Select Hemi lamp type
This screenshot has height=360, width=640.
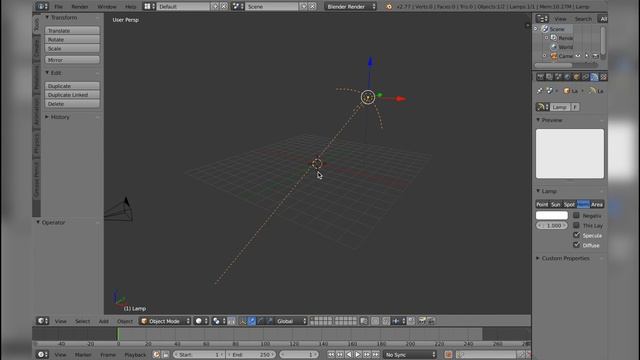tap(583, 204)
